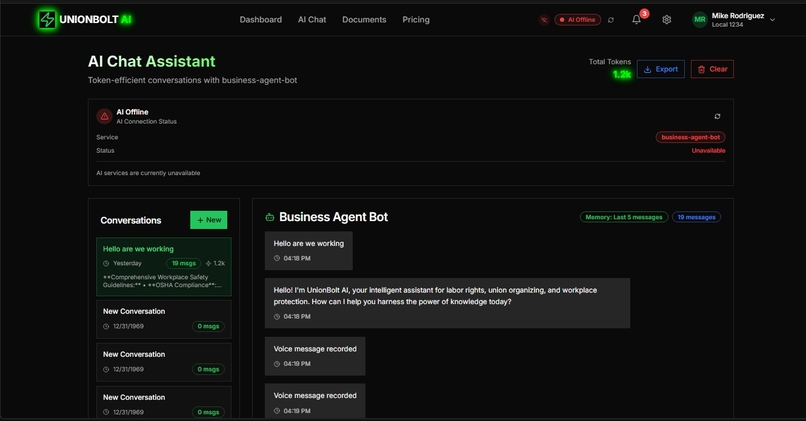Click the Safety Guidelines preview text in conversation
Image resolution: width=806 pixels, height=421 pixels.
[x=162, y=281]
